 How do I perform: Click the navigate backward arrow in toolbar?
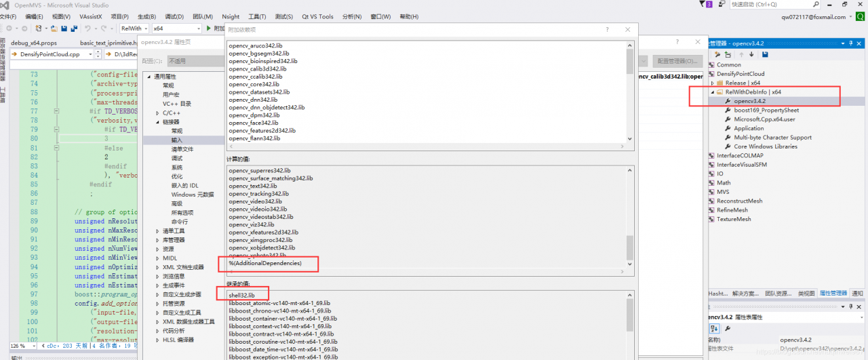pyautogui.click(x=10, y=28)
